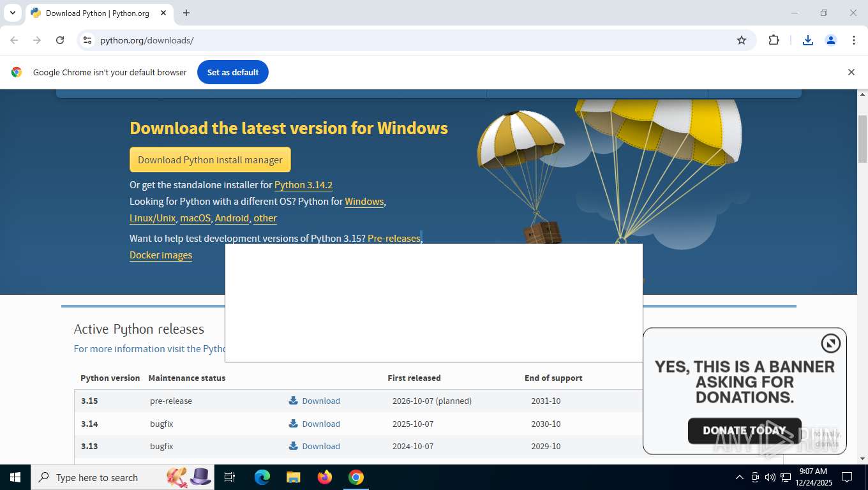Download Python 3.15 pre-release

coord(321,401)
